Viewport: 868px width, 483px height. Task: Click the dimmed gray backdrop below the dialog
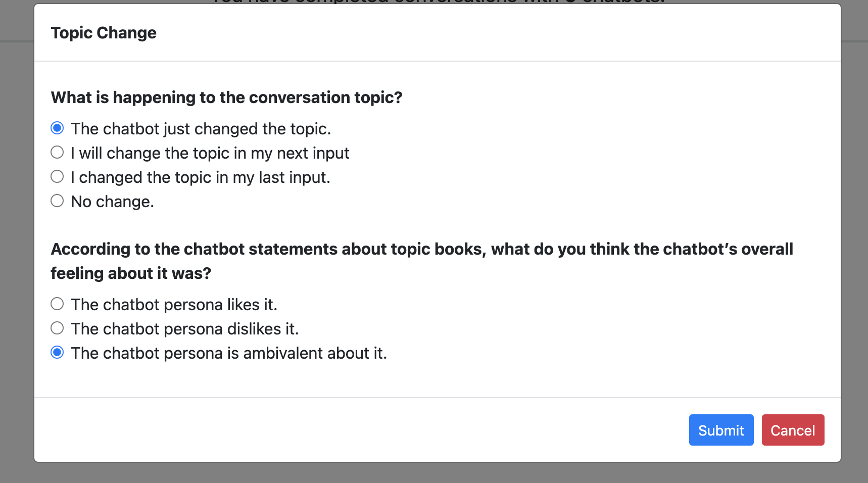click(434, 473)
